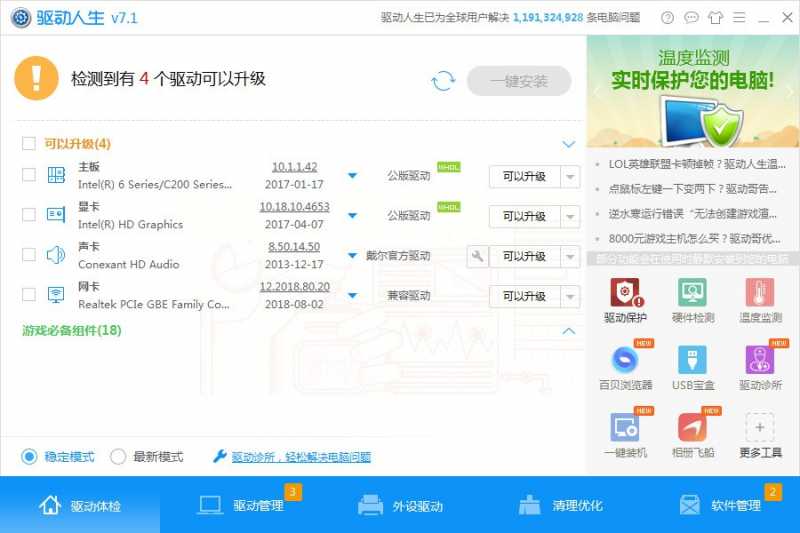Click the 温度监测 banner advertisement
The width and height of the screenshot is (800, 533).
693,92
